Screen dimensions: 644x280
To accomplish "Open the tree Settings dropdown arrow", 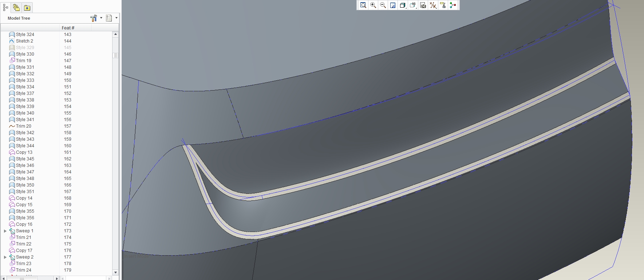I will [101, 18].
